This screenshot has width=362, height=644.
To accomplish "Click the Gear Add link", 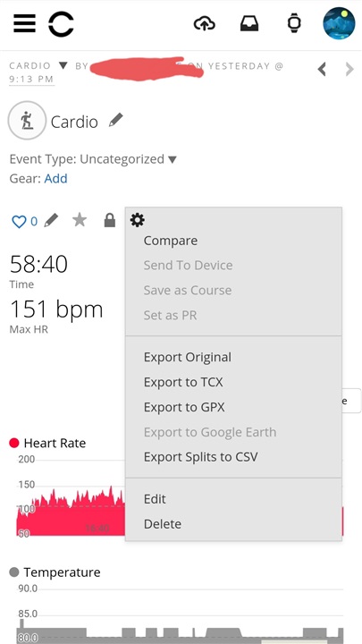I will (55, 179).
